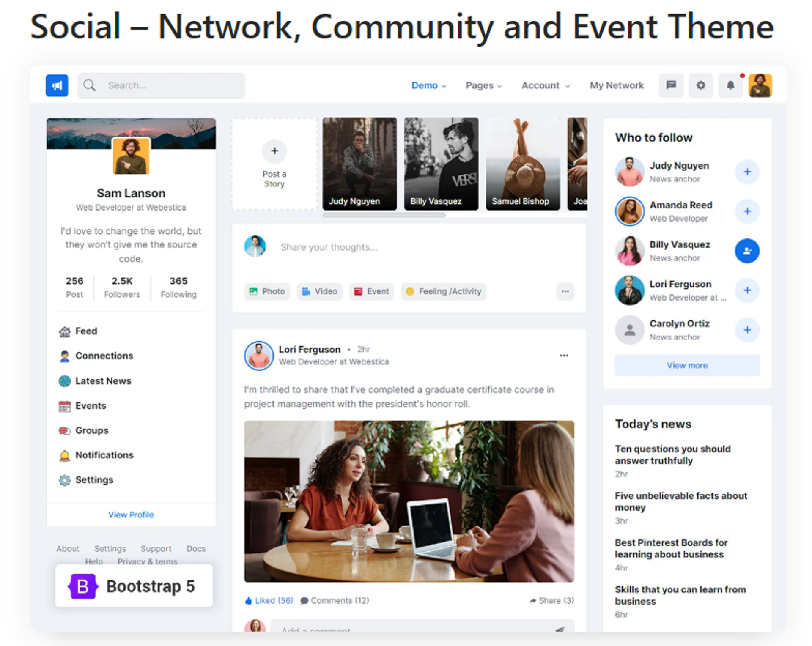
Task: Follow Lori Ferguson with the plus button
Action: coord(747,290)
